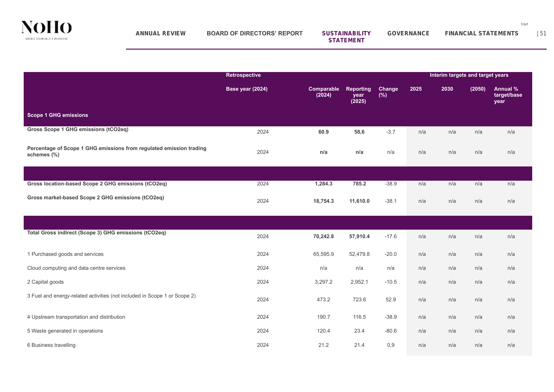
Task: Open the Board of Directors' Report section
Action: [x=255, y=33]
